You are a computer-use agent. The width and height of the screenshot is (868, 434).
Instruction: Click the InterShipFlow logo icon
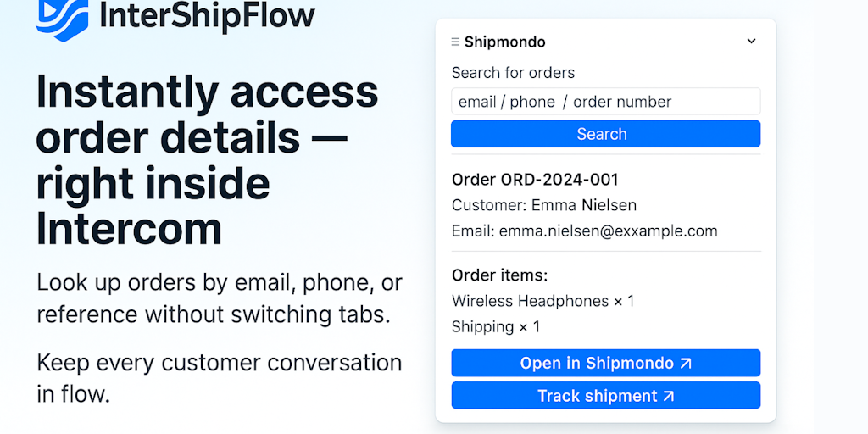[x=62, y=17]
